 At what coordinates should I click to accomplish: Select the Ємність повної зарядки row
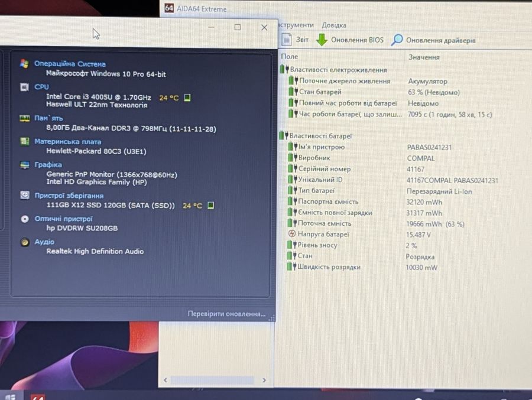(365, 213)
